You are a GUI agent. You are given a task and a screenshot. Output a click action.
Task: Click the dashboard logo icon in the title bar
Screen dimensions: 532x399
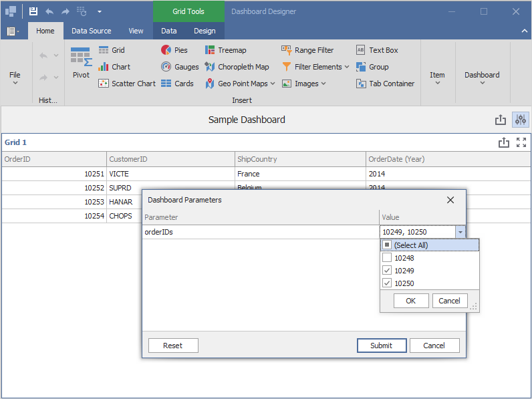[x=11, y=11]
